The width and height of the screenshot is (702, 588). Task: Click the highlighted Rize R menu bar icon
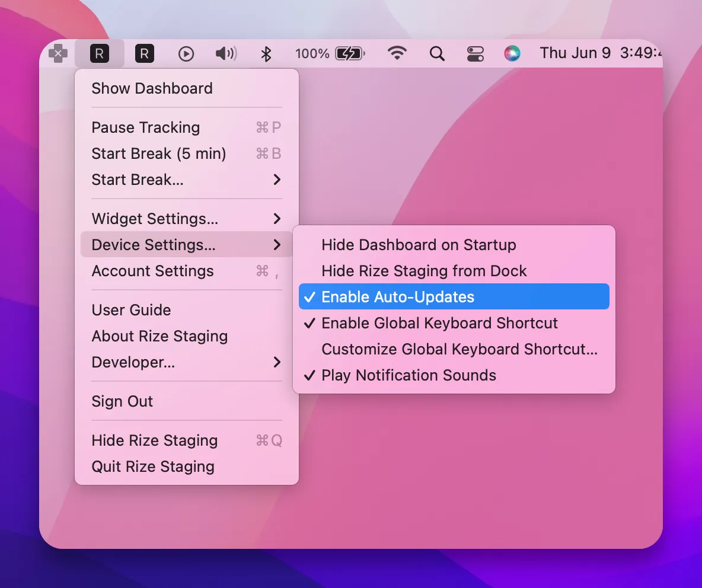(x=100, y=54)
